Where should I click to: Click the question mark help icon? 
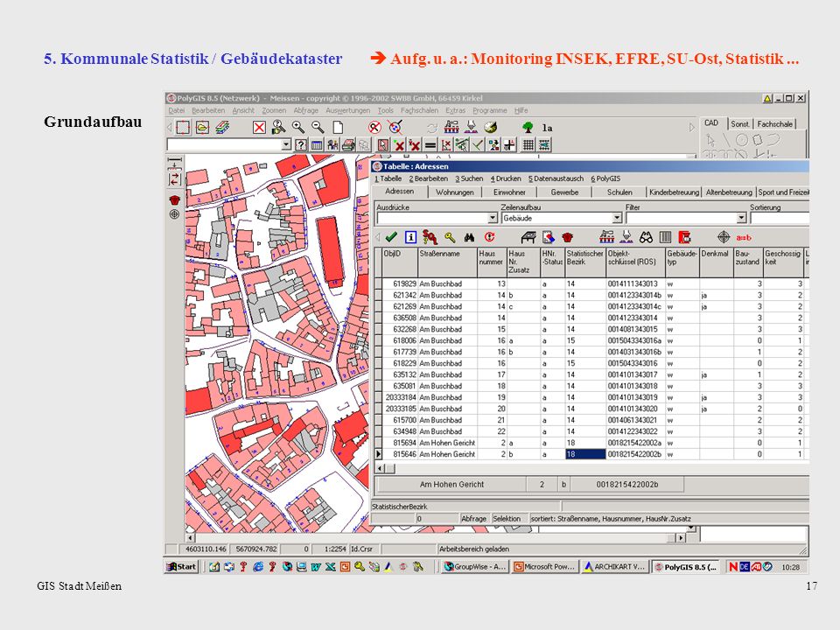[x=302, y=144]
